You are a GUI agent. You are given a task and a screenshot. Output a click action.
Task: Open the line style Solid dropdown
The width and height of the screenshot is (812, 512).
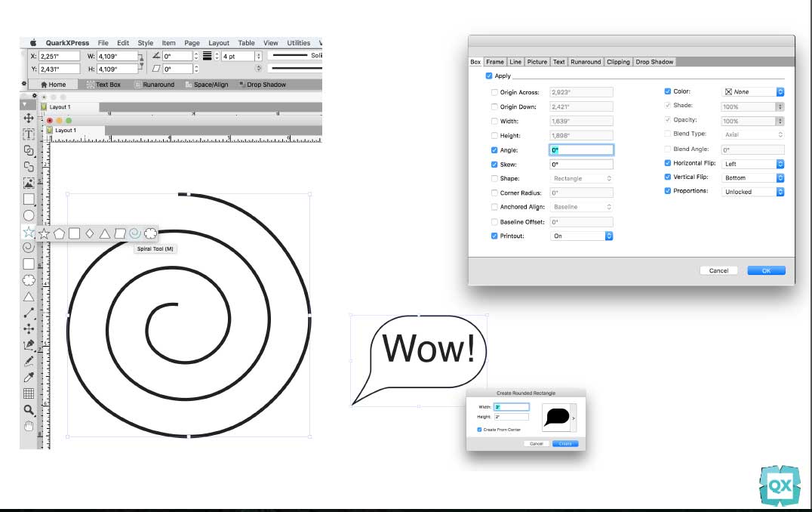296,55
